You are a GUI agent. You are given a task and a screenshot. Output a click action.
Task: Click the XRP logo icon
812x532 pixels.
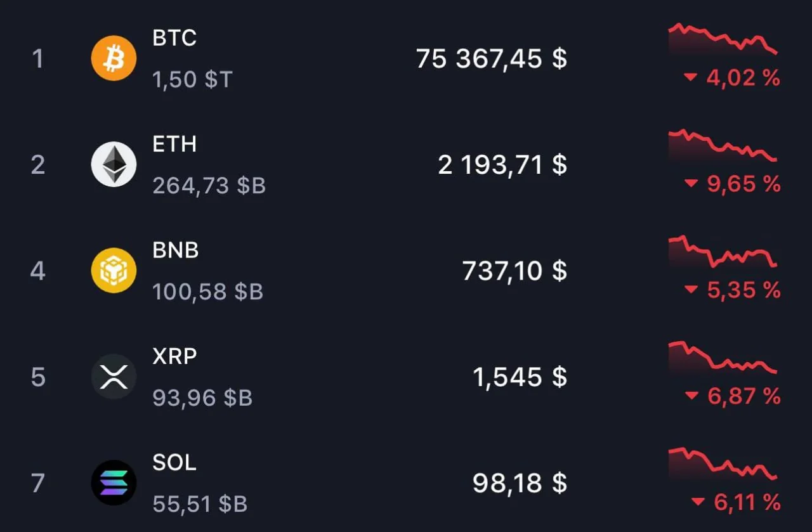click(x=114, y=377)
